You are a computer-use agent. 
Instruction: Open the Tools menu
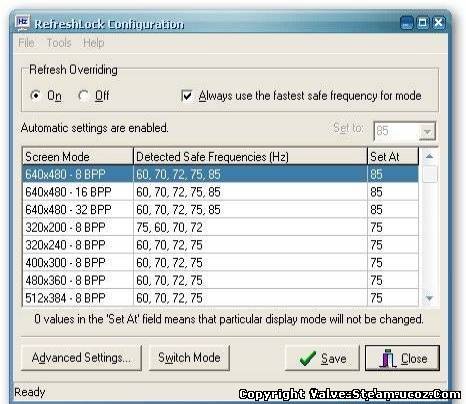point(59,43)
